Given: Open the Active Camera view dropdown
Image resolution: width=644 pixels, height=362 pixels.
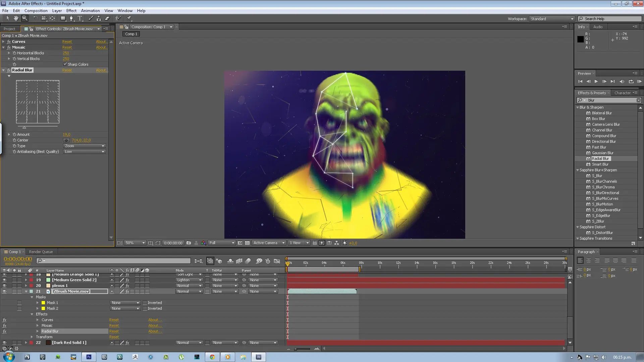Looking at the screenshot, I should pyautogui.click(x=269, y=243).
